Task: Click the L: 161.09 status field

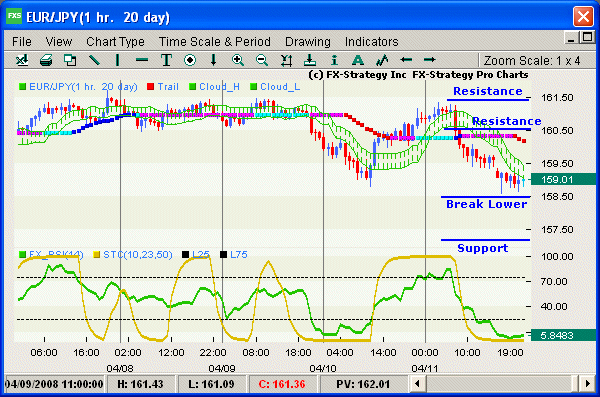Action: 211,384
